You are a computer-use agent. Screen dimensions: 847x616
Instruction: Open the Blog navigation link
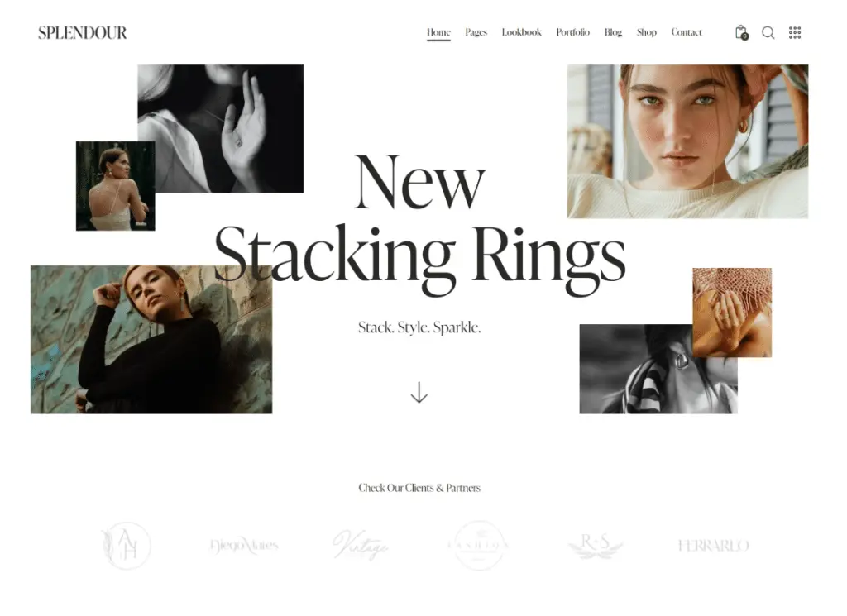613,32
